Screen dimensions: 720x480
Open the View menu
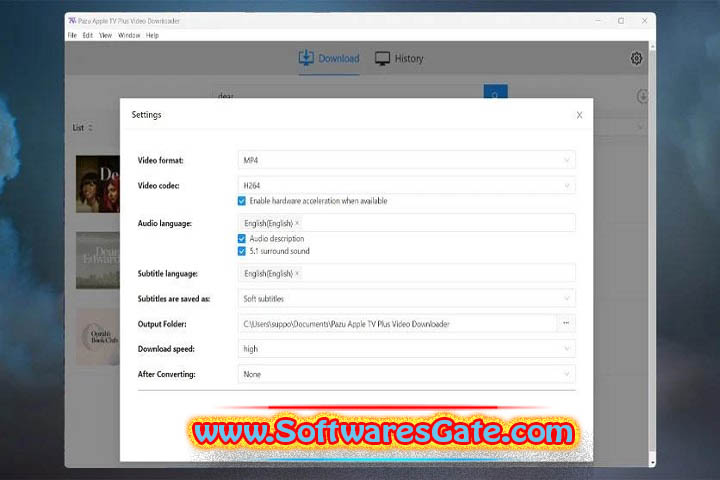[106, 35]
